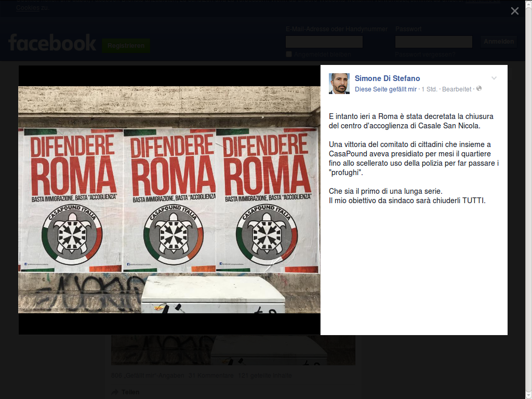Open Simone Di Stefano's profile picture
Viewport: 532px width, 399px height.
click(339, 84)
